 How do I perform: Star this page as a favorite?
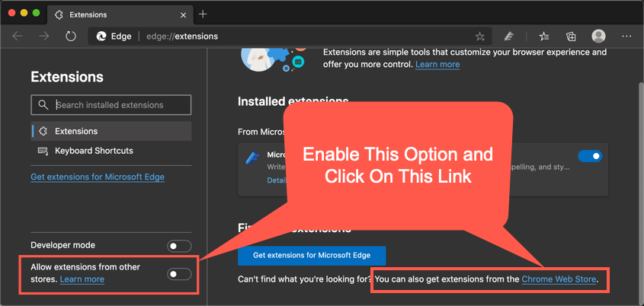[479, 36]
